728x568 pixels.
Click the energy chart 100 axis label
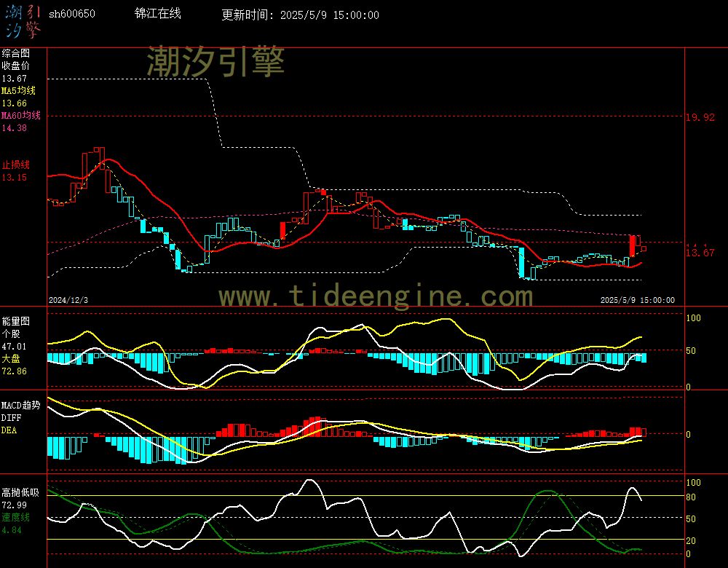pos(693,318)
